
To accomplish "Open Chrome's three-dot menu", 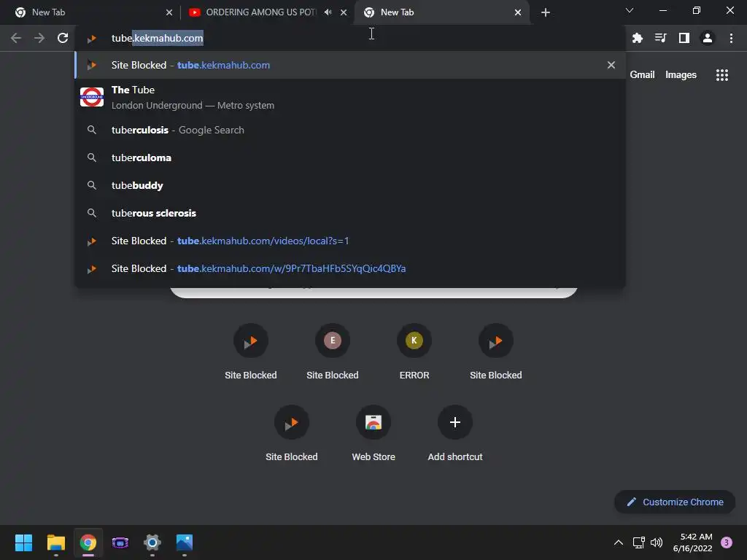I will 731,38.
